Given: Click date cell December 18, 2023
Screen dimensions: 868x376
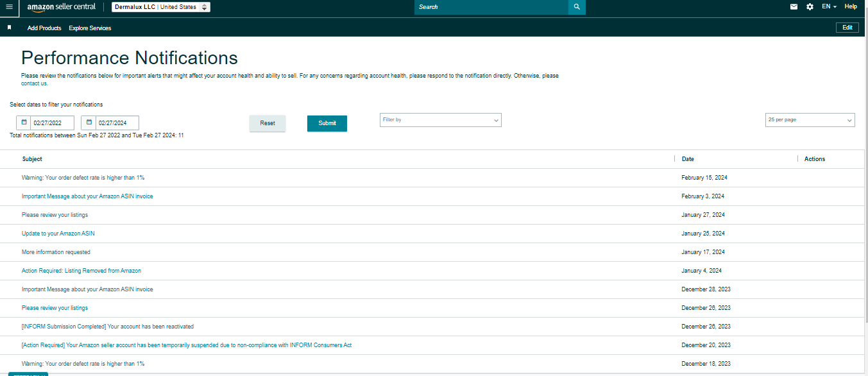Looking at the screenshot, I should 706,364.
